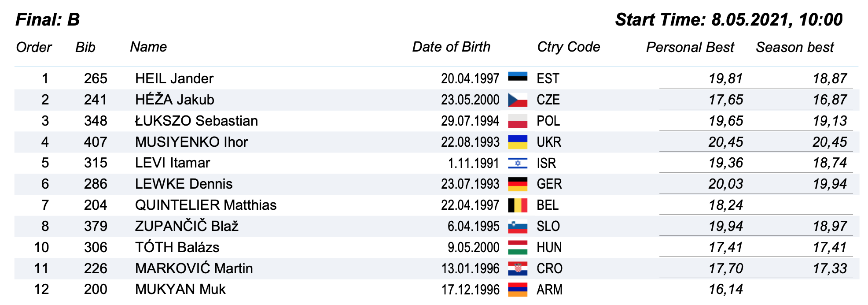The width and height of the screenshot is (868, 305).
Task: Click MUSIYENKO Ihor's personal best 20,45
Action: click(x=725, y=142)
